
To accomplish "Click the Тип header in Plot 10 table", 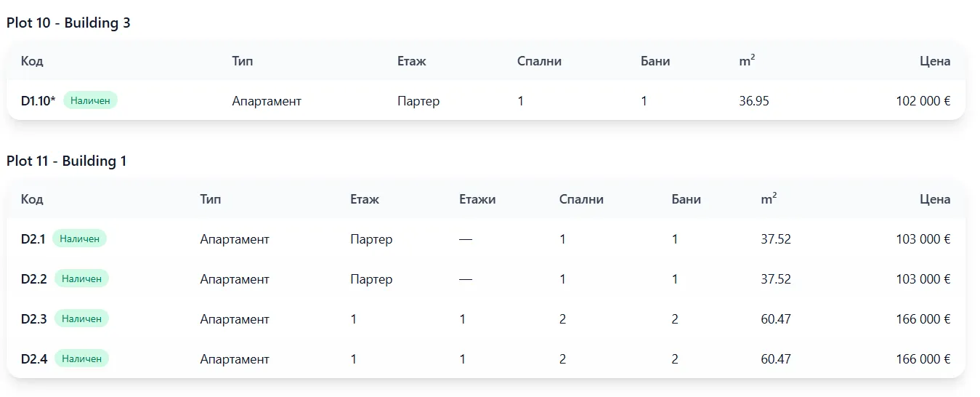I will click(x=242, y=61).
